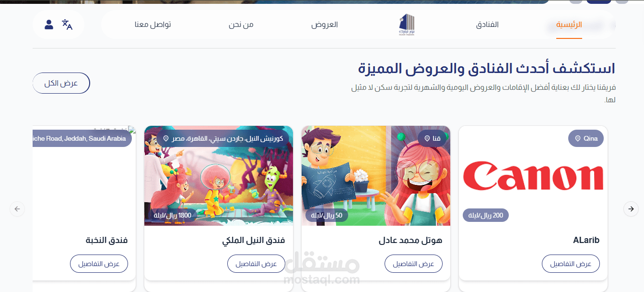This screenshot has width=644, height=292.
Task: Open the العروض offers menu item
Action: point(325,24)
